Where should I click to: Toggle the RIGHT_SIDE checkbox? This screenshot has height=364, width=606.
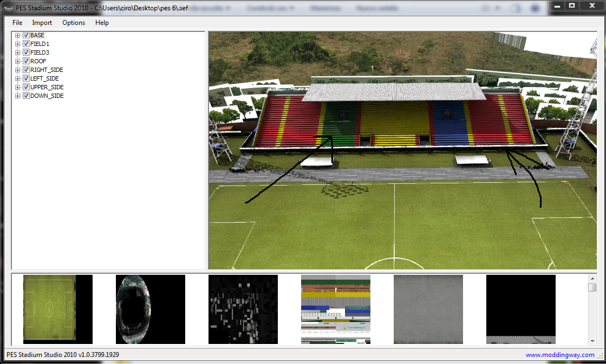click(x=27, y=70)
